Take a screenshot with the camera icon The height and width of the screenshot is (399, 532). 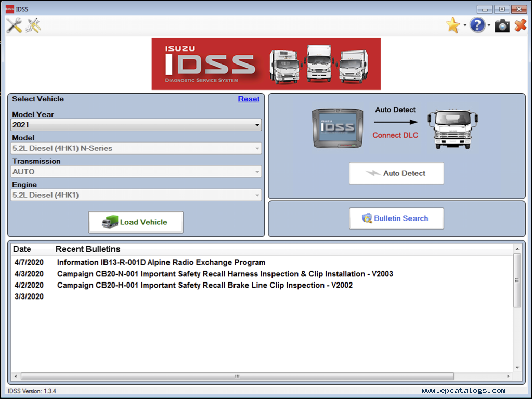click(x=502, y=26)
